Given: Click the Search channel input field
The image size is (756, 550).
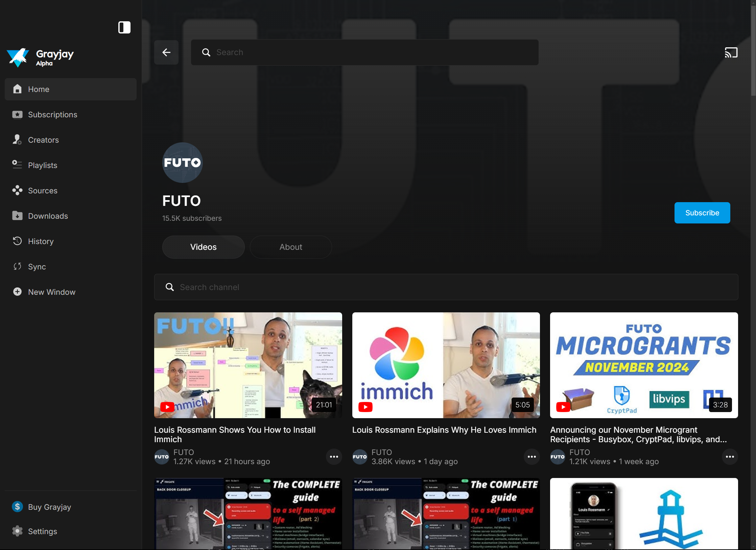Looking at the screenshot, I should point(446,287).
